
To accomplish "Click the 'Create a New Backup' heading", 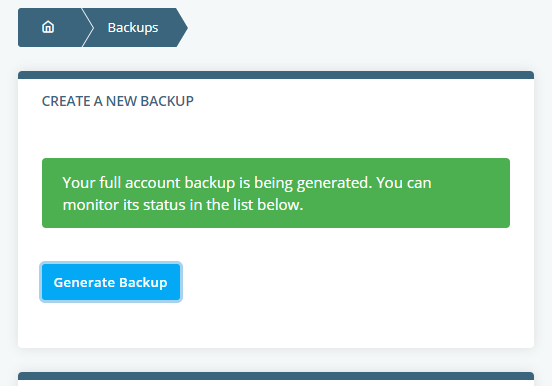I will point(118,101).
